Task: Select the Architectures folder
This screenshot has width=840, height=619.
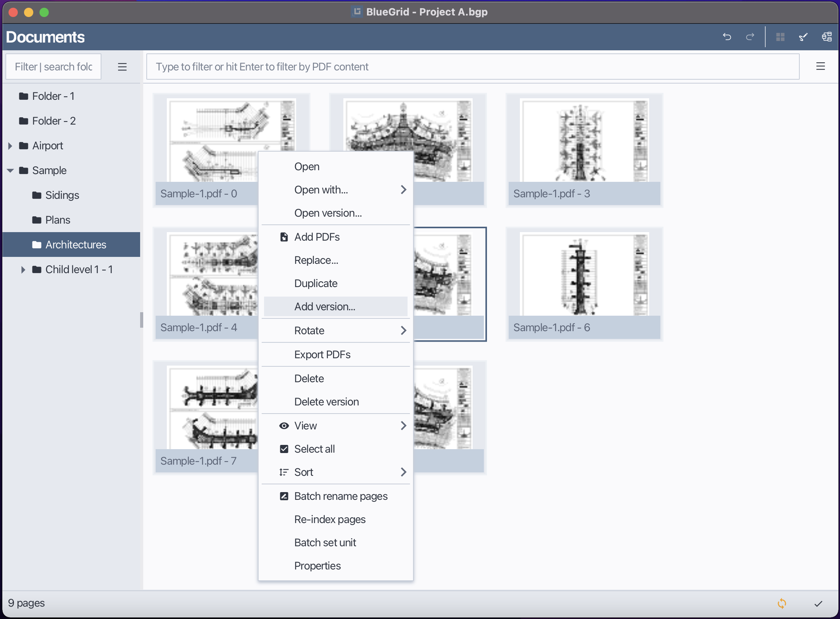Action: tap(76, 245)
